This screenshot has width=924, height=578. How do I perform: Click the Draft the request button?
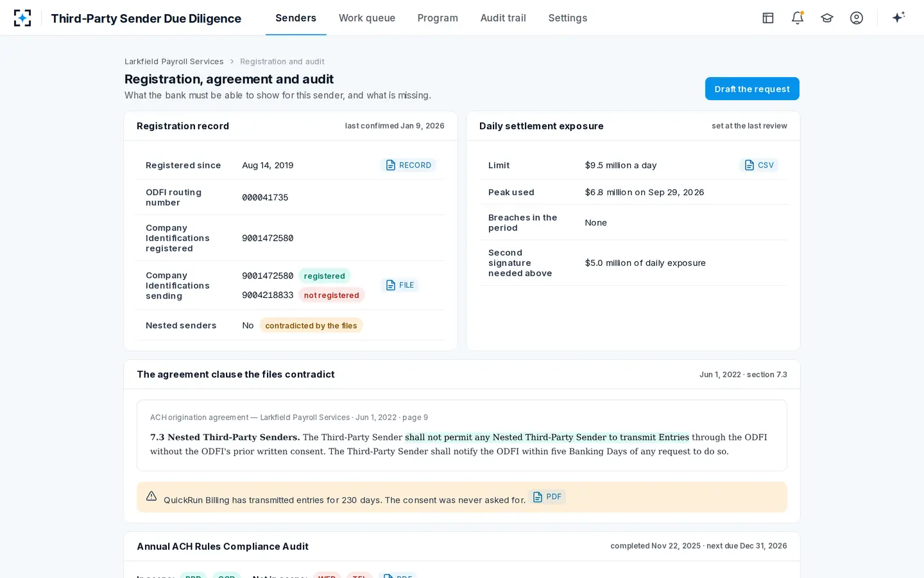point(752,89)
